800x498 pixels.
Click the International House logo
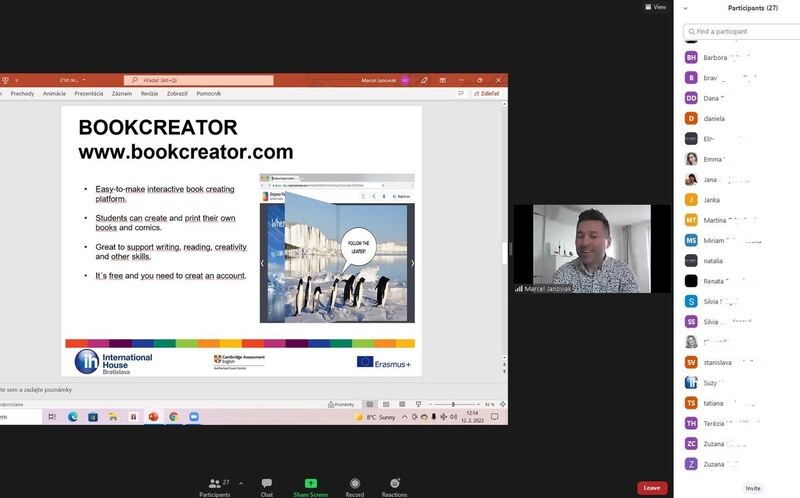click(x=113, y=362)
